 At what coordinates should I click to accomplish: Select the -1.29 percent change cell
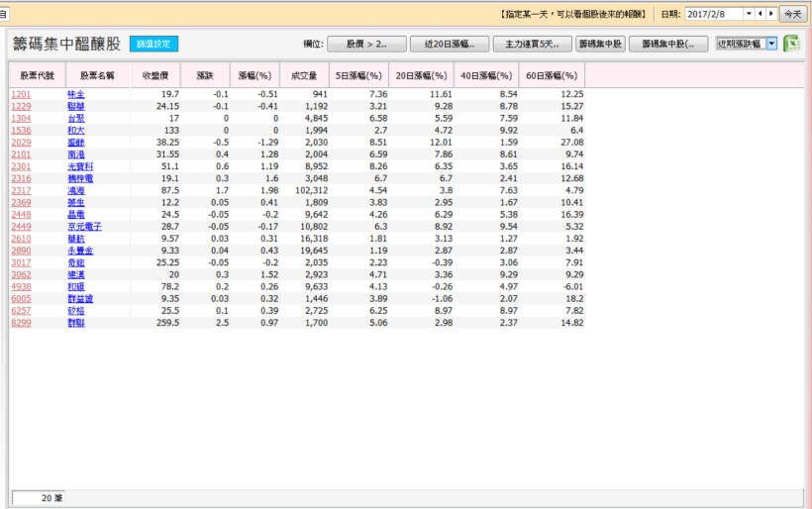267,143
